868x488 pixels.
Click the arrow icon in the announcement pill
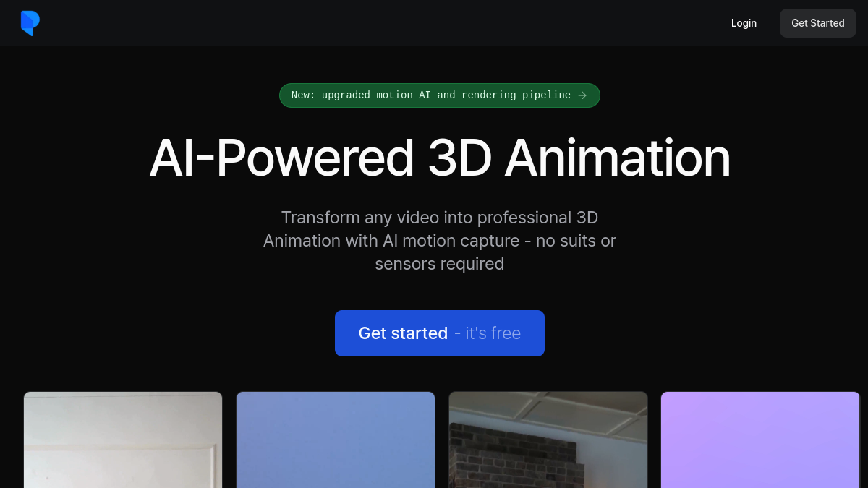pos(582,95)
